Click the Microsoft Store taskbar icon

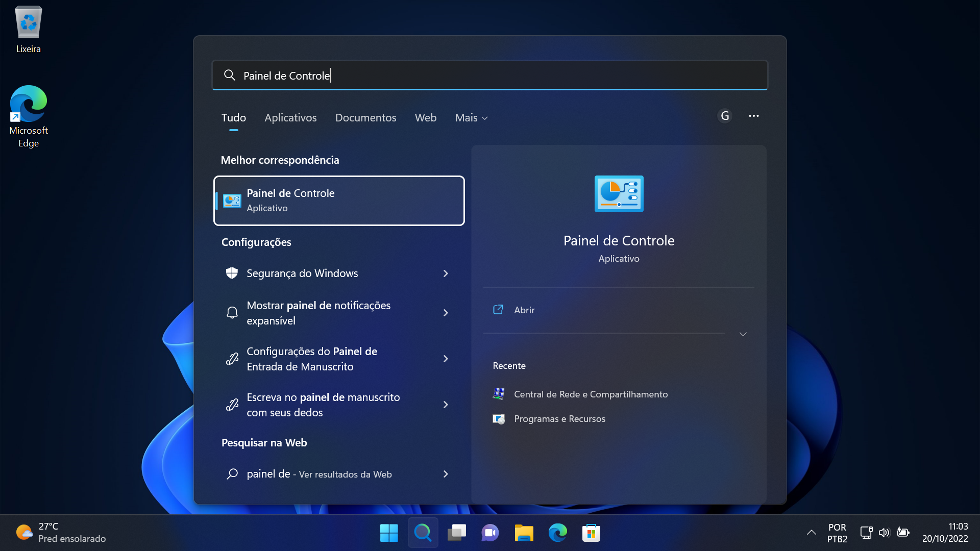pos(591,533)
